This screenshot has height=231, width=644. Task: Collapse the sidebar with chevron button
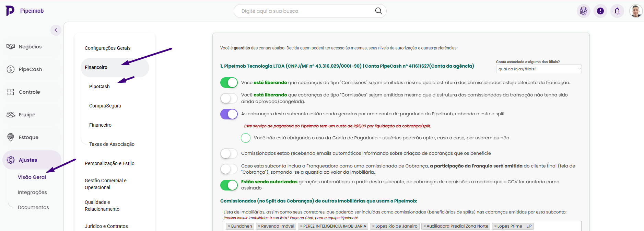[x=56, y=30]
